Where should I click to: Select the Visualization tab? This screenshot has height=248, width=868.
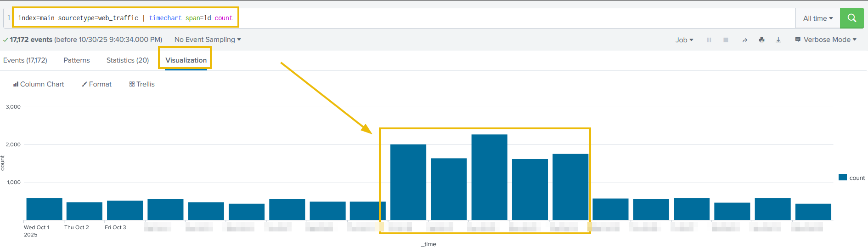[x=186, y=60]
